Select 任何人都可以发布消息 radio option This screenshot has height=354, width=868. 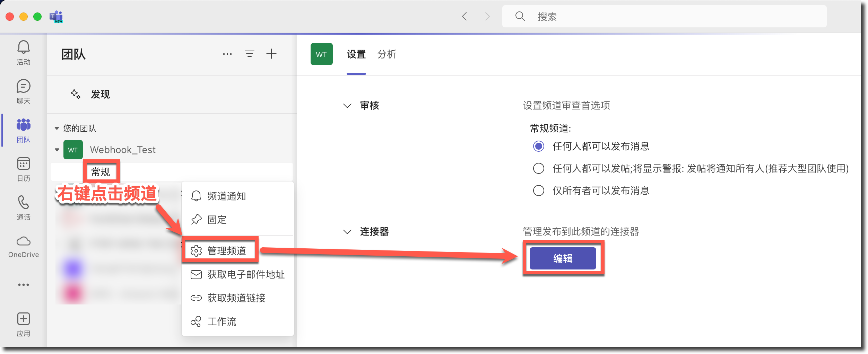pos(538,146)
